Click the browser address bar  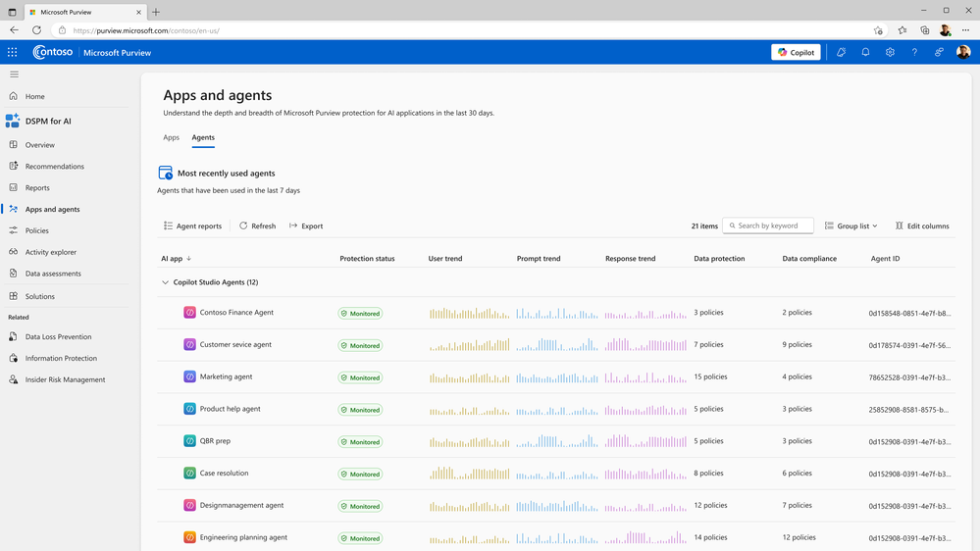pos(469,30)
